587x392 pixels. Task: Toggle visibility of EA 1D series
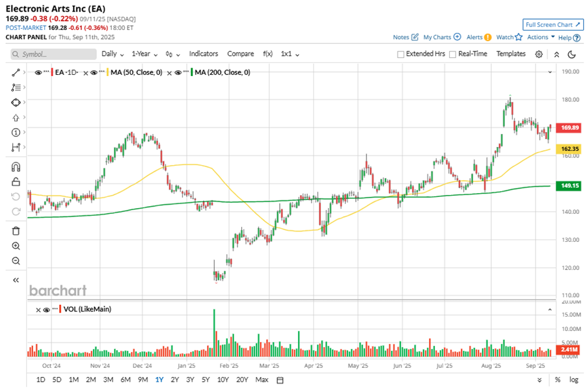click(x=38, y=73)
